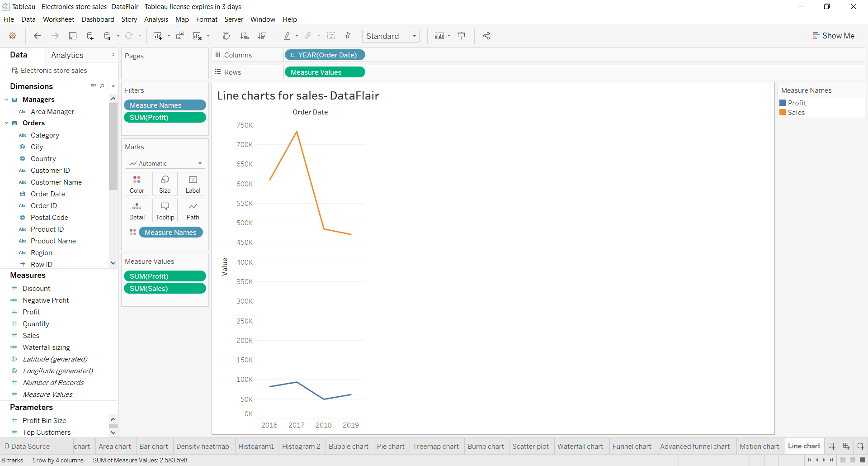The height and width of the screenshot is (466, 868).
Task: Collapse the Orders table in Dimensions
Action: click(x=7, y=123)
